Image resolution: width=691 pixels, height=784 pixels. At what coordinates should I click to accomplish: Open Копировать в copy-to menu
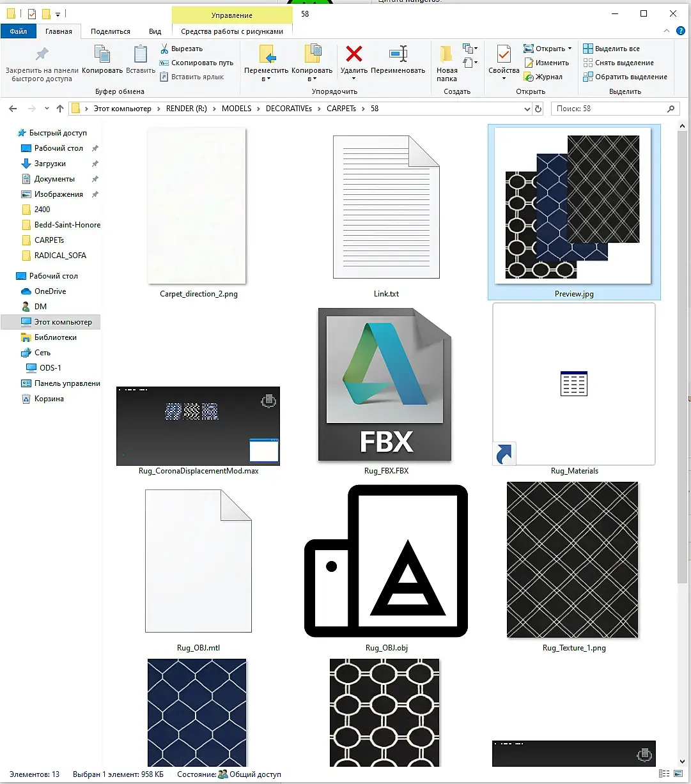point(312,63)
